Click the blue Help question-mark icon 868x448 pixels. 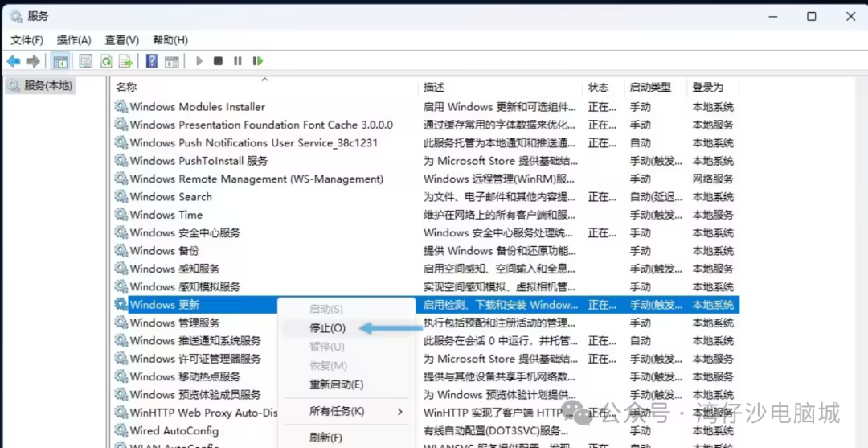(x=151, y=61)
